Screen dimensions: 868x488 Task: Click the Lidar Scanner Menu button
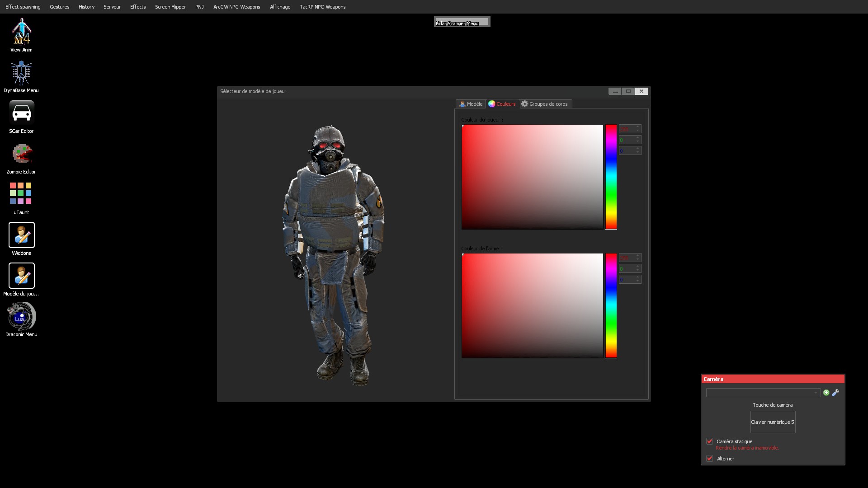point(462,22)
